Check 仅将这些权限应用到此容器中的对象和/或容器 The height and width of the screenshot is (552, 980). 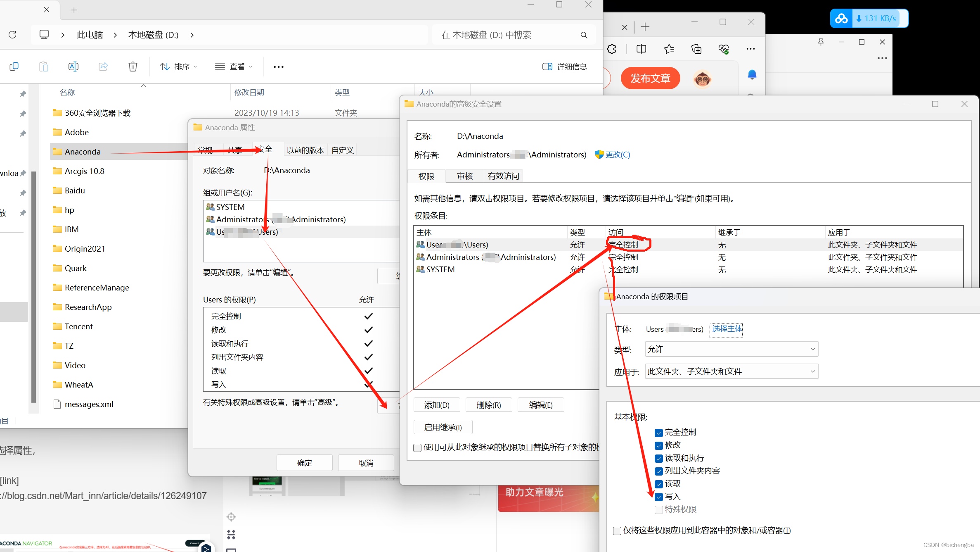pos(617,531)
